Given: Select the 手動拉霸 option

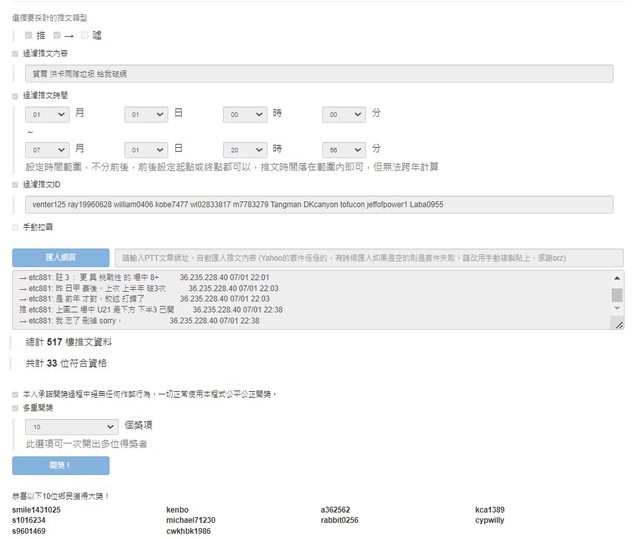Looking at the screenshot, I should point(15,228).
